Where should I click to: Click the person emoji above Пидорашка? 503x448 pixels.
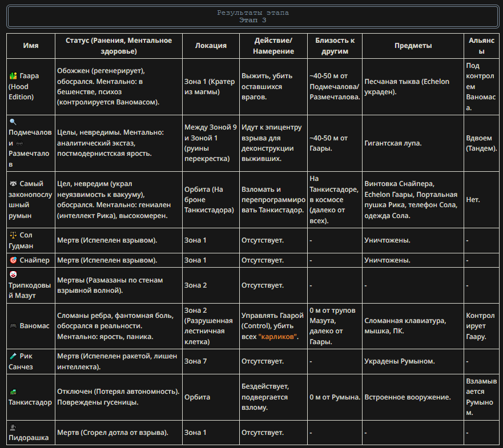pyautogui.click(x=13, y=427)
